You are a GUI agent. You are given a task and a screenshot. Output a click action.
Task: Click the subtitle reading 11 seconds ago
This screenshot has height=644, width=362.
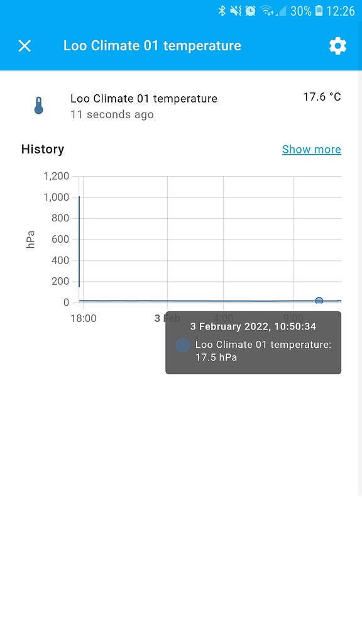(112, 114)
